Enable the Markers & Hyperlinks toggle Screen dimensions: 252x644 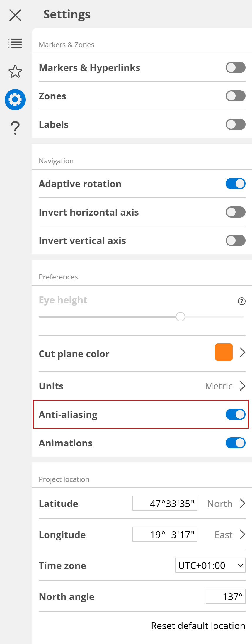coord(235,67)
